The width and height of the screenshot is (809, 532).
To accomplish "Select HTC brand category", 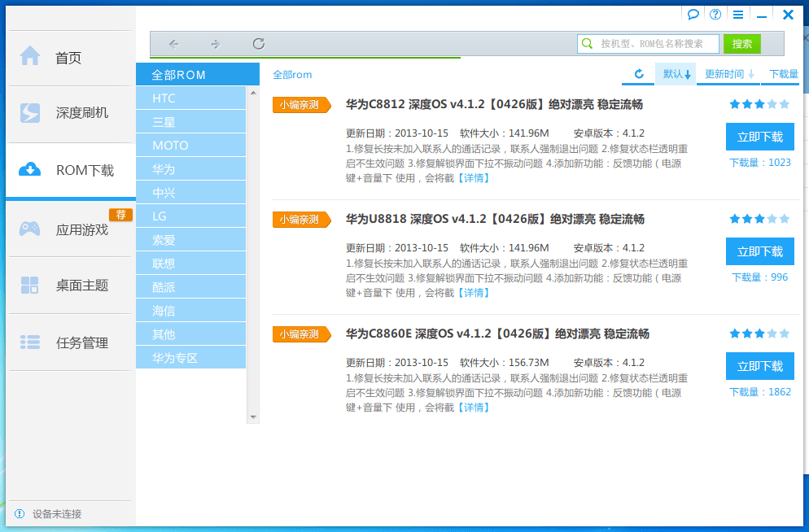I will pos(191,98).
